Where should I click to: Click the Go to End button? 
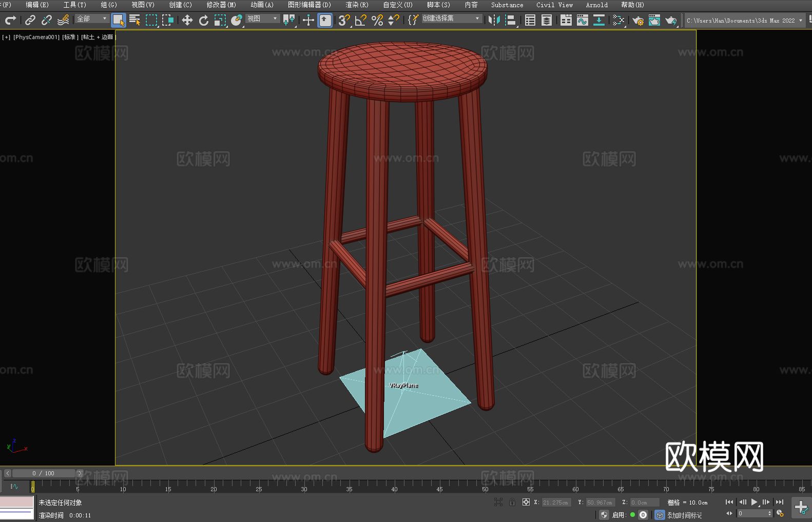tap(780, 502)
